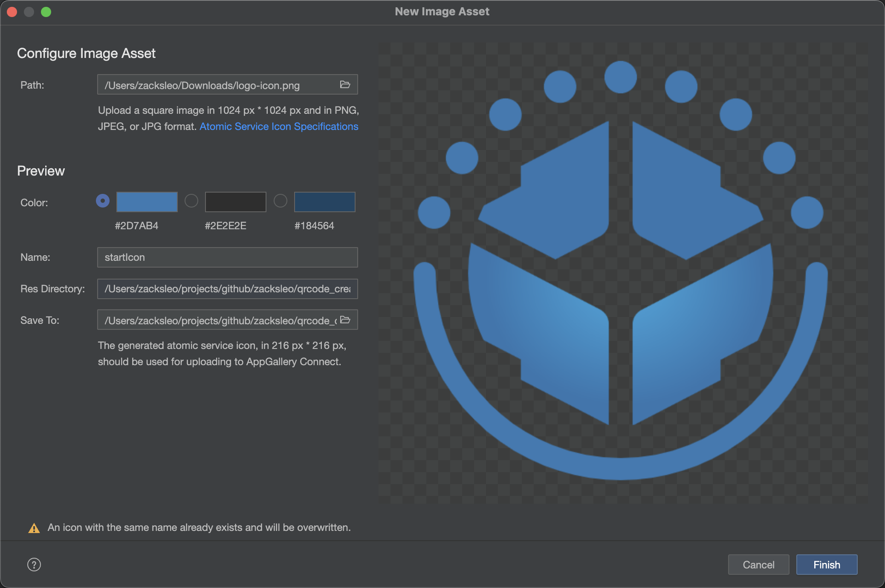Click the green maximize window button
Viewport: 885px width, 588px height.
[x=46, y=12]
